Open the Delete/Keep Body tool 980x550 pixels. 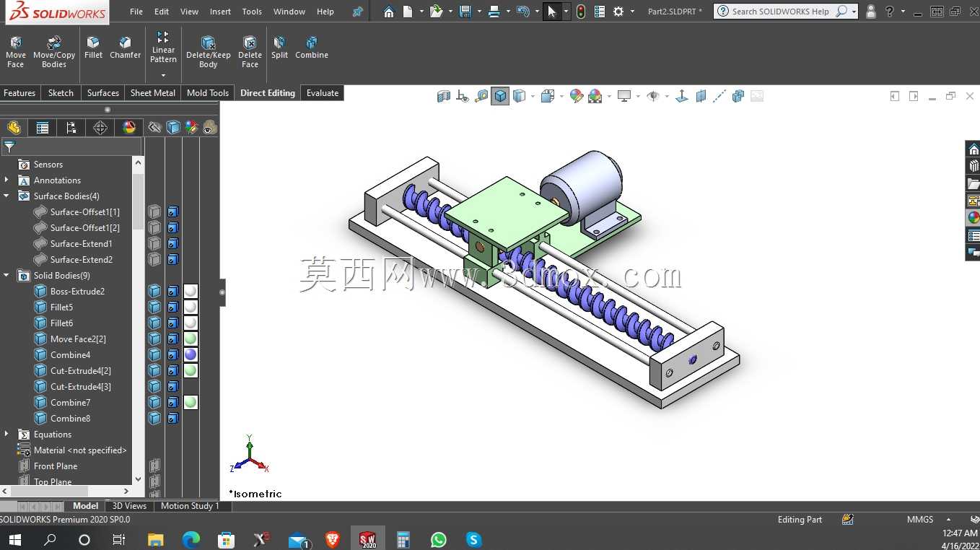pos(209,52)
